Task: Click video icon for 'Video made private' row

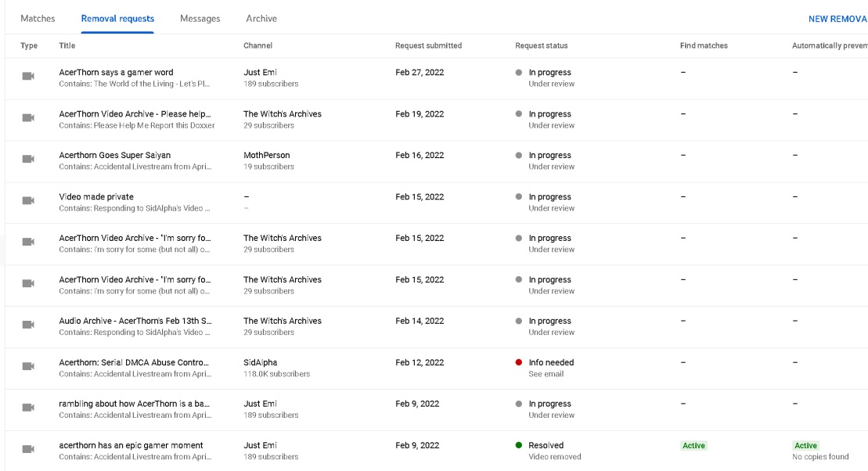Action: [x=28, y=200]
